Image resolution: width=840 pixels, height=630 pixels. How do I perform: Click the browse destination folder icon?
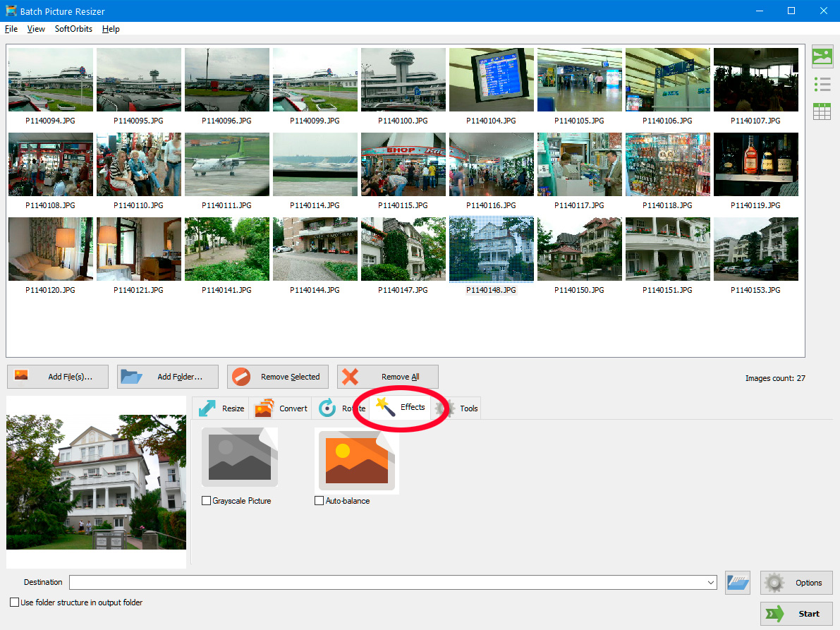737,583
